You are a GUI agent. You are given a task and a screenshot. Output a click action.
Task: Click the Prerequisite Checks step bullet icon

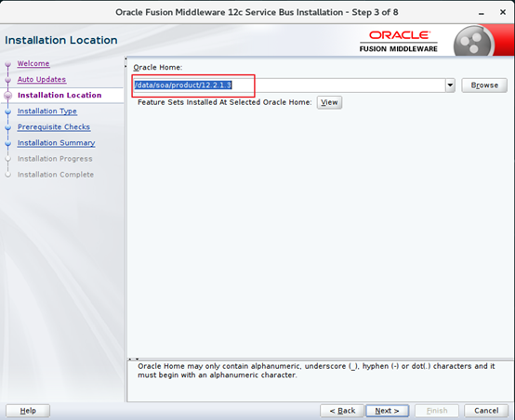[8, 127]
